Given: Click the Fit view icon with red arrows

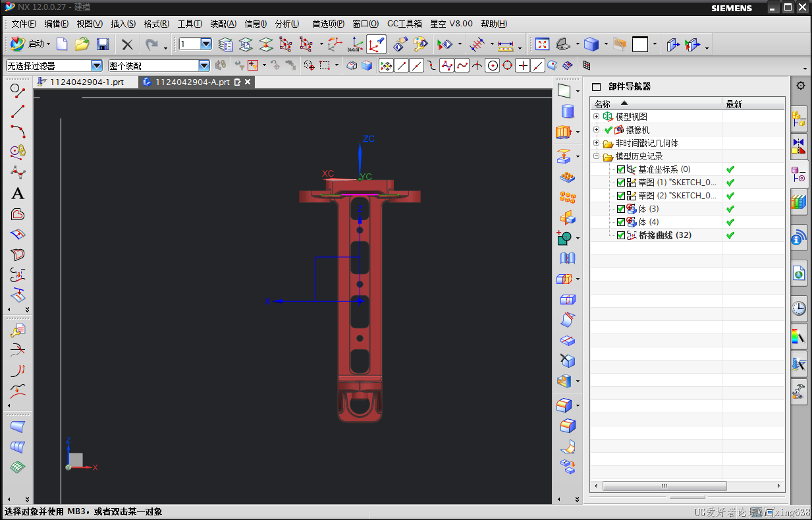Looking at the screenshot, I should click(x=542, y=45).
